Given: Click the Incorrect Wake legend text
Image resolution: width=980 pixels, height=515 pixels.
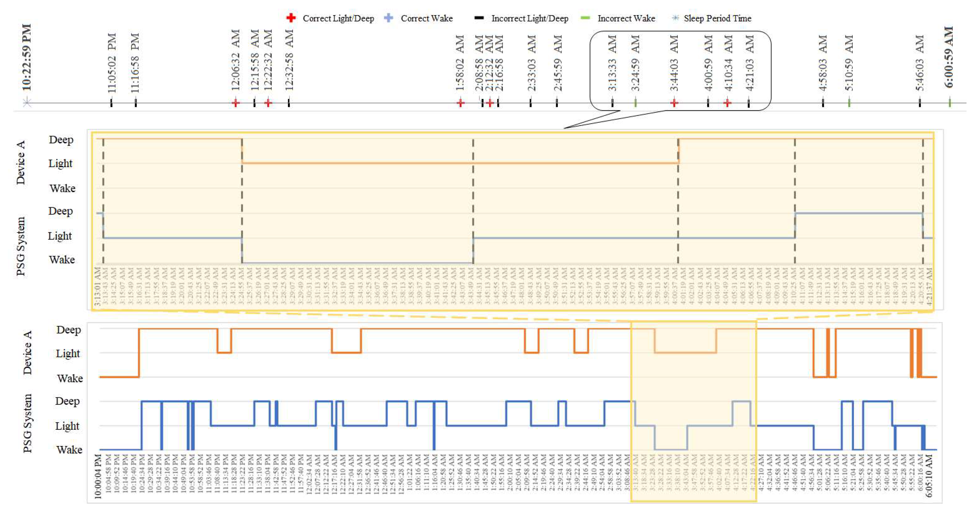Looking at the screenshot, I should coord(626,18).
